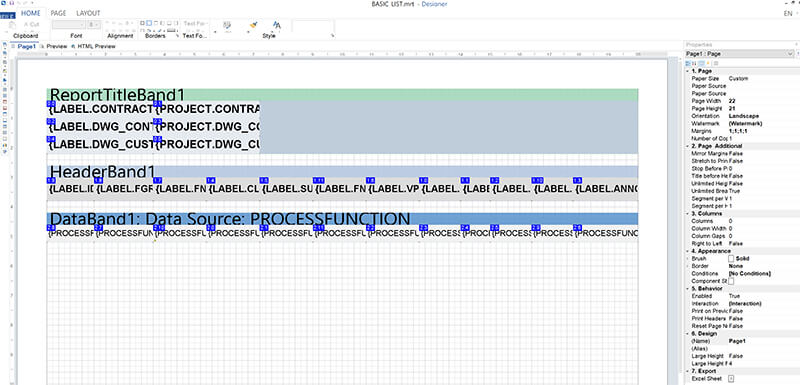Open the LAYOUT ribbon tab
The width and height of the screenshot is (800, 385).
coord(88,13)
